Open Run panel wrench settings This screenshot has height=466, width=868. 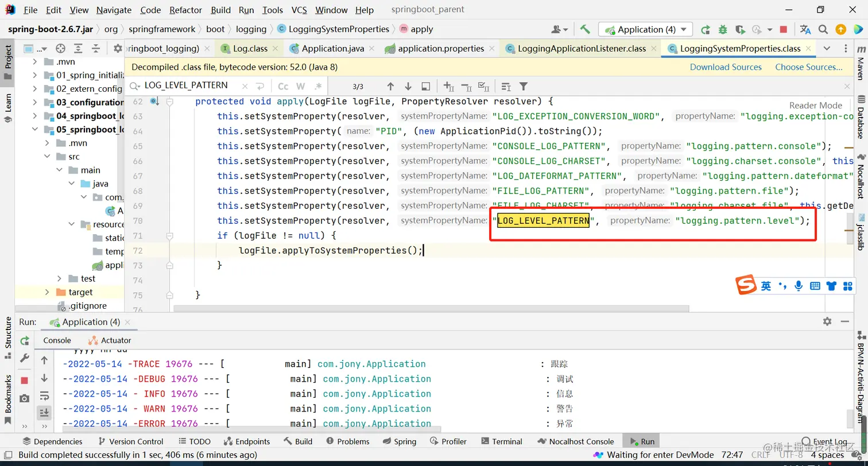pos(25,358)
